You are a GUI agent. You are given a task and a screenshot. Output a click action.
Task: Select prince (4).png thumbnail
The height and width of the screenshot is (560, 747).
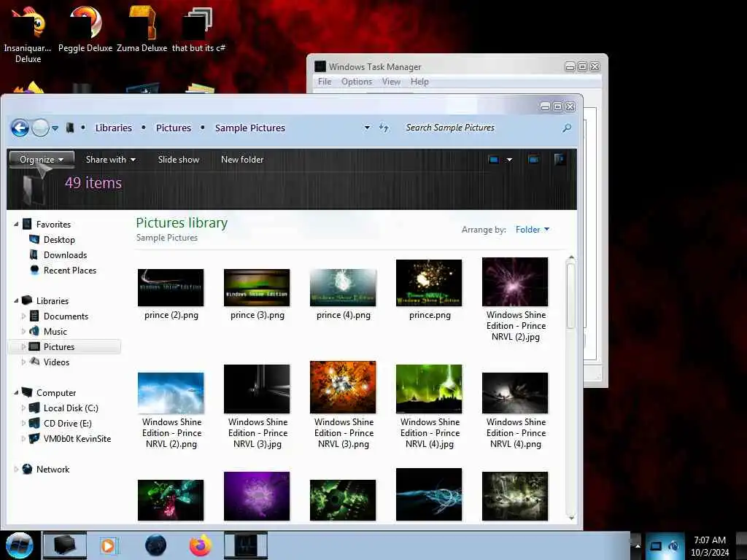(343, 287)
